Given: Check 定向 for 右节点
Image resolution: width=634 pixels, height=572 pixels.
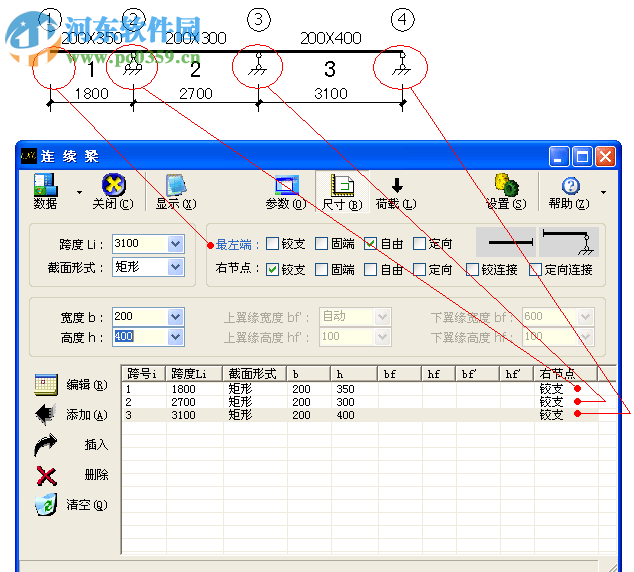Looking at the screenshot, I should (419, 270).
